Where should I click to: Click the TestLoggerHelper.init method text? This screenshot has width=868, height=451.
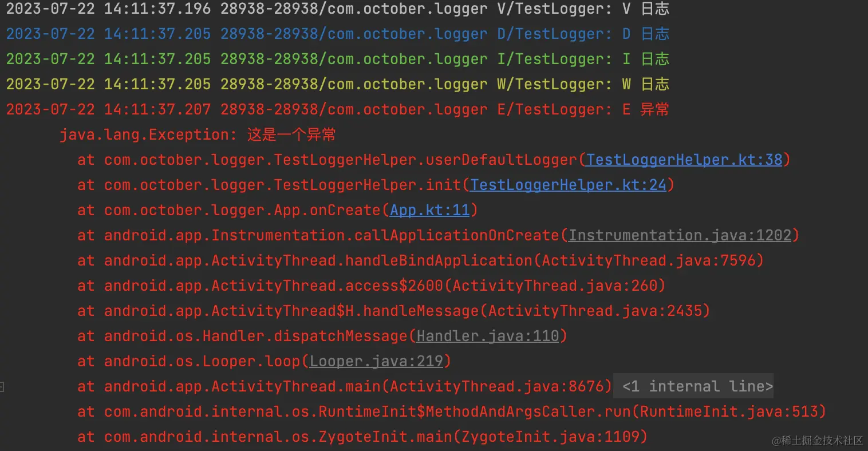coord(367,185)
